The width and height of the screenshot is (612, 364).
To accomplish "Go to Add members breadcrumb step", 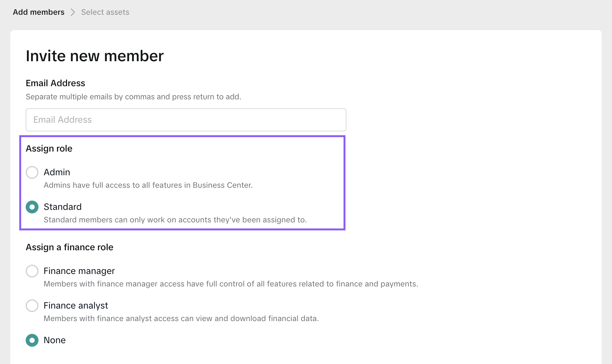I will point(38,12).
